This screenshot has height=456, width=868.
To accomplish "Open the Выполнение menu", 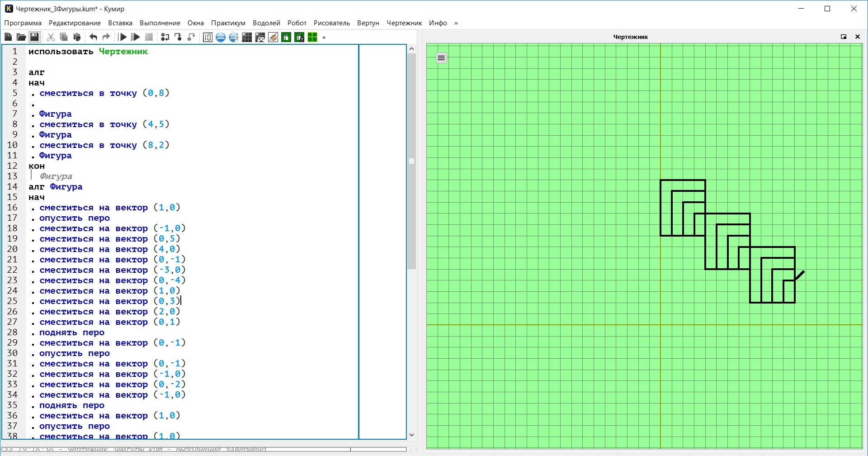I will (160, 23).
